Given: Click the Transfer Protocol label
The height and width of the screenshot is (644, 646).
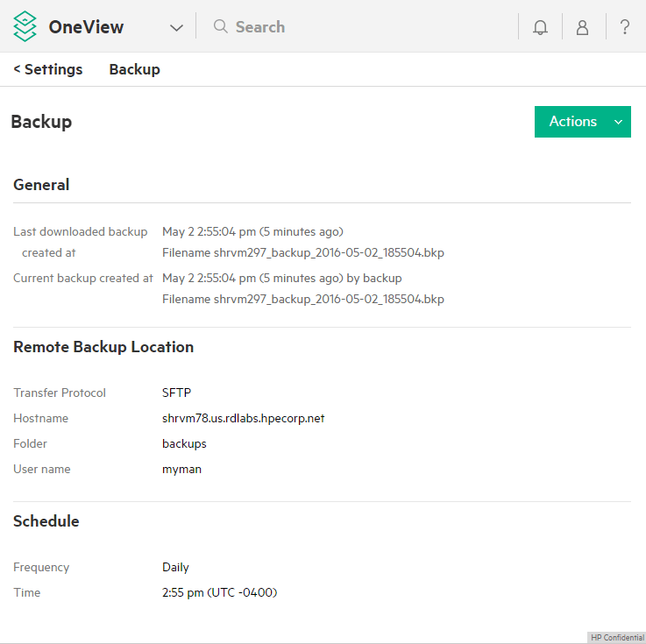Looking at the screenshot, I should (60, 393).
